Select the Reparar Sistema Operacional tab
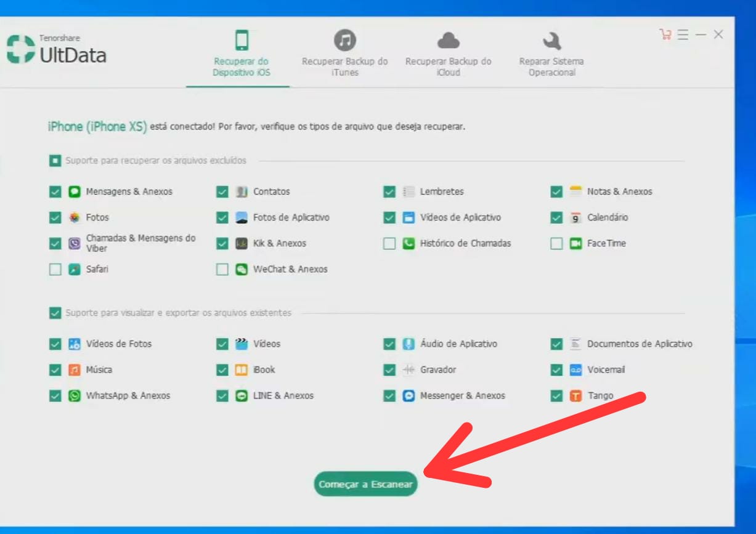The width and height of the screenshot is (756, 534). click(x=551, y=53)
